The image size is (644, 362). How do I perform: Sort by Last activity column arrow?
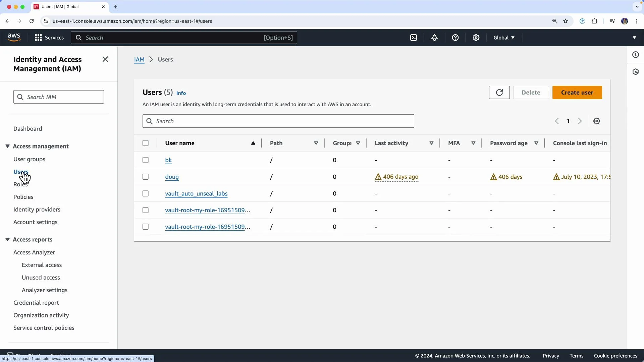431,143
